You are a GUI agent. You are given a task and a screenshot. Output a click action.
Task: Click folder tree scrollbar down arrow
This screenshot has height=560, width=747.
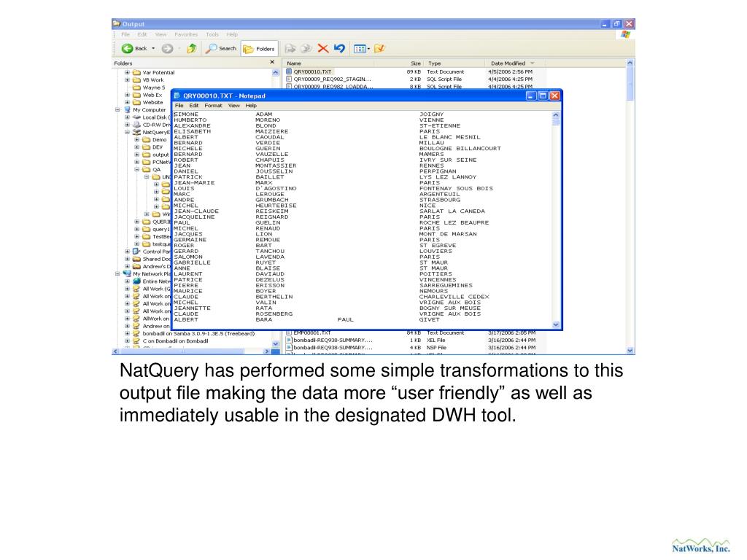click(275, 343)
